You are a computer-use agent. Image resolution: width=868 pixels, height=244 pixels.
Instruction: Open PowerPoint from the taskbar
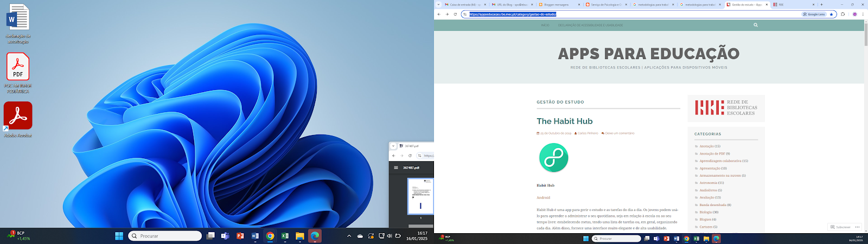[x=240, y=236]
